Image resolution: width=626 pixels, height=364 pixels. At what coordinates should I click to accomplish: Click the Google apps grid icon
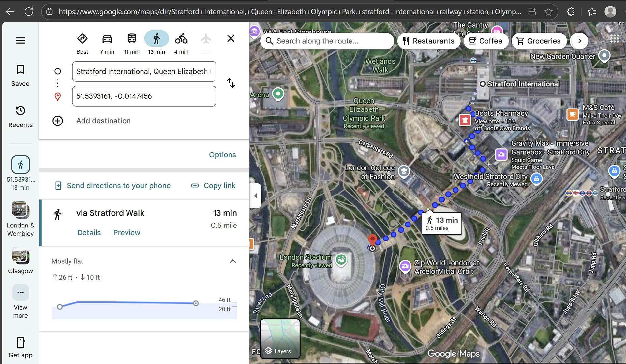tap(614, 39)
